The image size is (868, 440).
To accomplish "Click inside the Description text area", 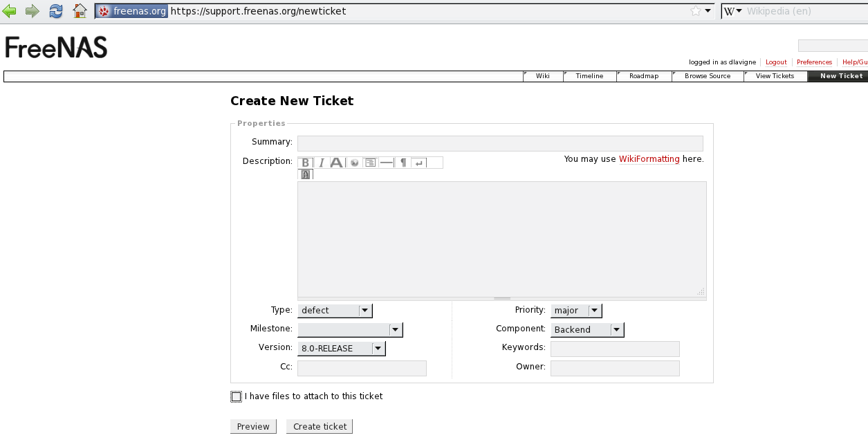I will 502,239.
